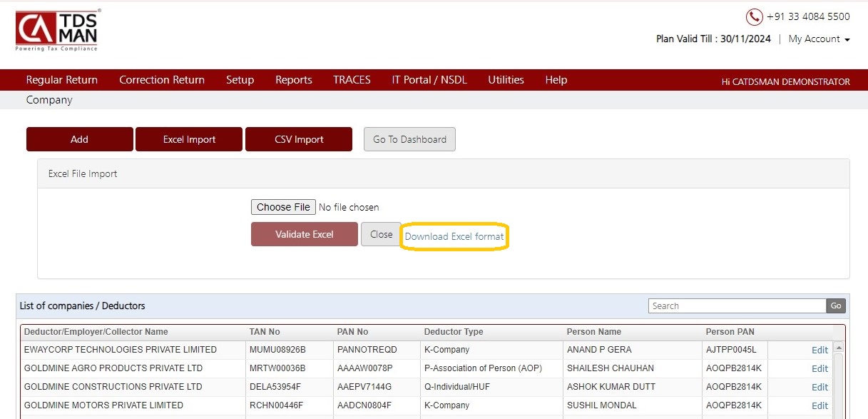The image size is (868, 419).
Task: Click the CSV Import button
Action: click(299, 139)
